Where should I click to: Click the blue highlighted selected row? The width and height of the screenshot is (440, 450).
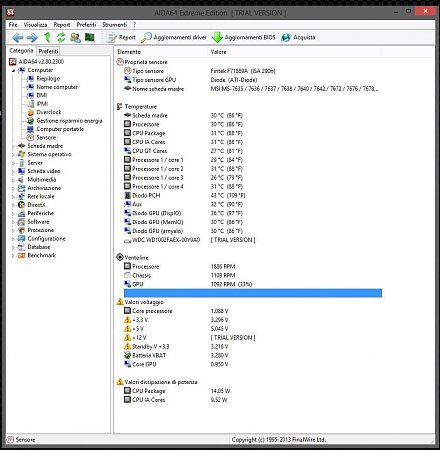(253, 293)
